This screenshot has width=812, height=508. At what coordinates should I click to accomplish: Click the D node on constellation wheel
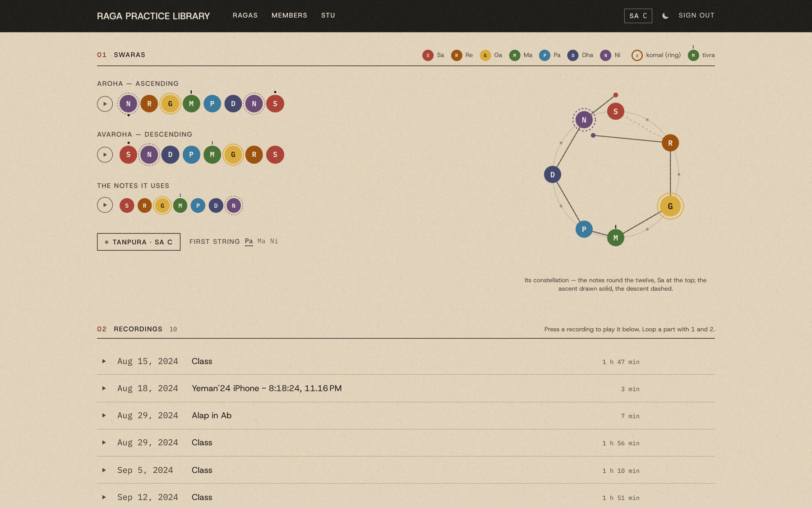coord(552,175)
